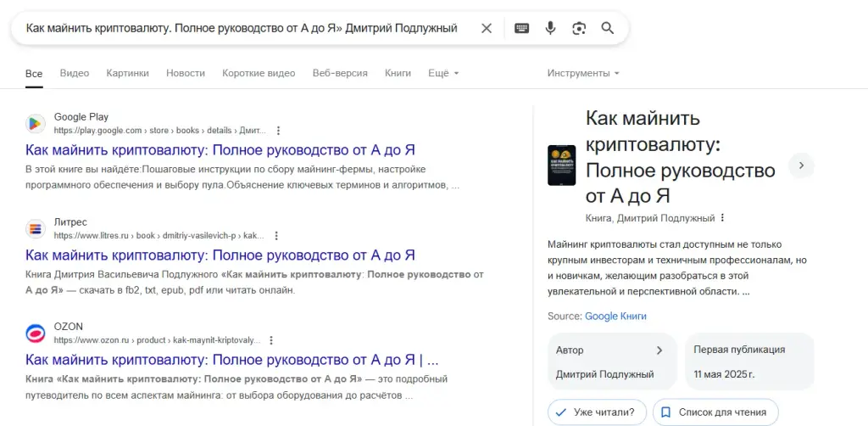Click the Google Play favicon
Viewport: 868px width, 426px height.
36,124
